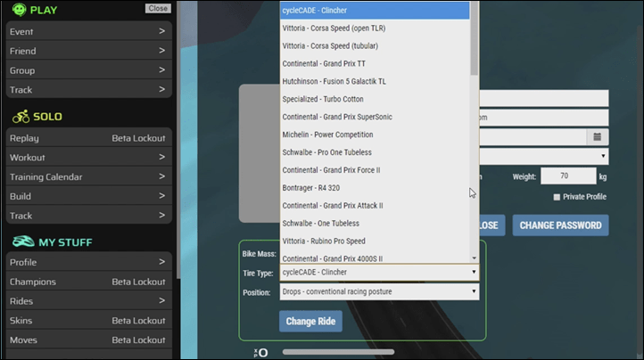Click the PLAY smiley face icon
The height and width of the screenshot is (360, 644).
point(19,10)
